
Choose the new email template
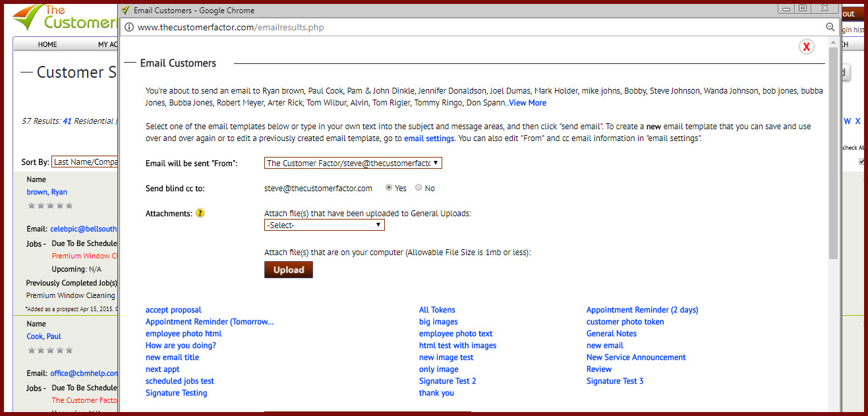(605, 345)
